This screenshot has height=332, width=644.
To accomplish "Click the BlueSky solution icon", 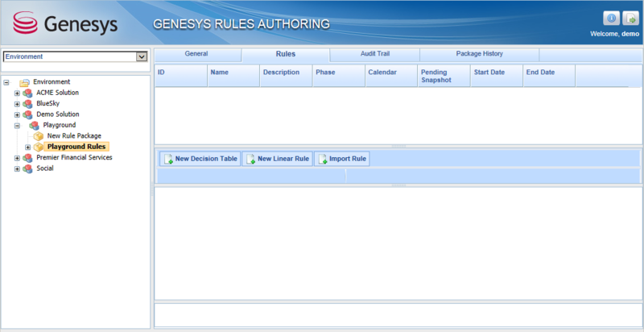I will (28, 104).
